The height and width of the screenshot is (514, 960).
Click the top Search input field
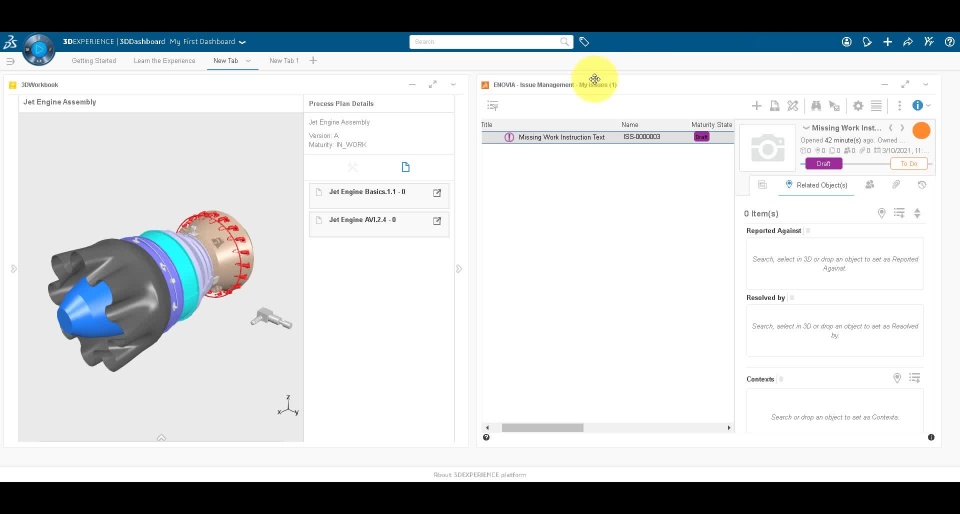(491, 42)
